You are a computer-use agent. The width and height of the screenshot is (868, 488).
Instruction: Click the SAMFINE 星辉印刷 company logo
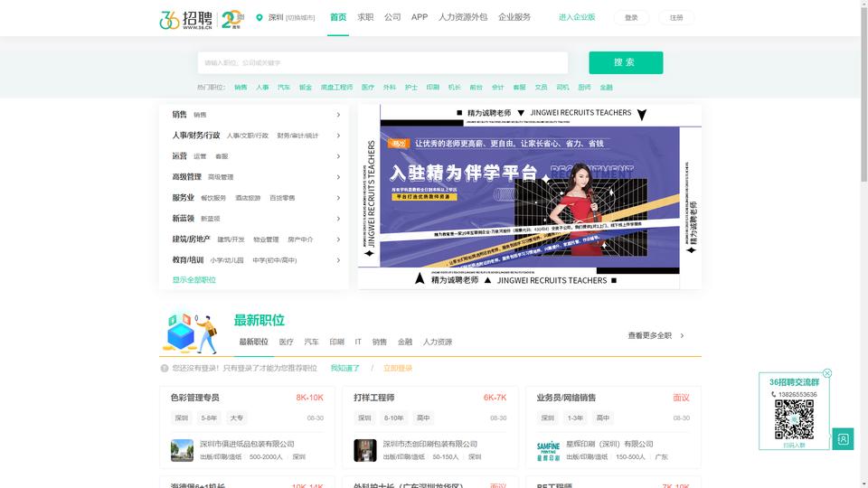pos(548,450)
